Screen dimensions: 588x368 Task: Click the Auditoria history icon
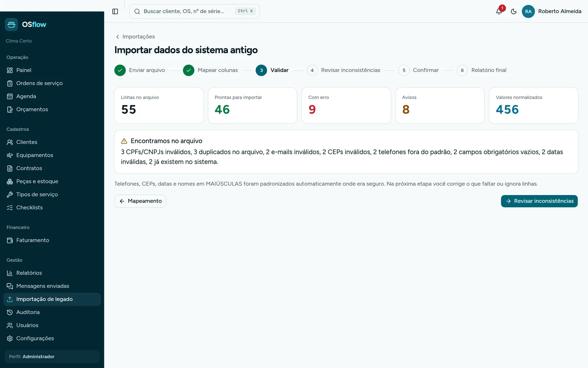(x=10, y=312)
